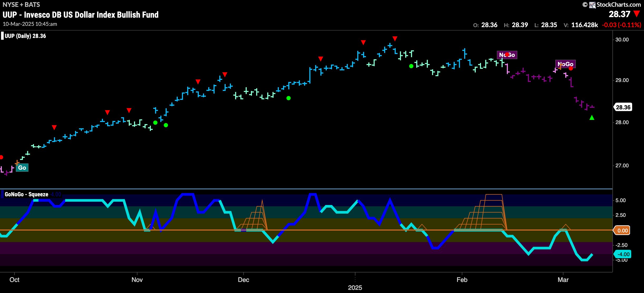Click the -0.03 (-0.11%) change value
This screenshot has width=644, height=293.
pos(622,25)
